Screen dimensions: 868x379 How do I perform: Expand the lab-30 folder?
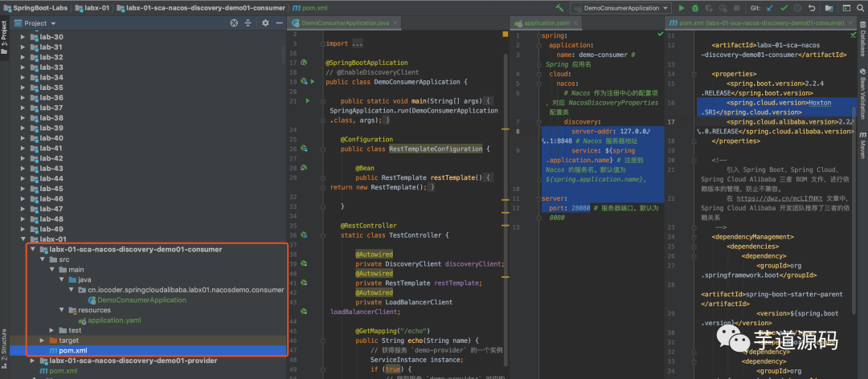pyautogui.click(x=23, y=37)
